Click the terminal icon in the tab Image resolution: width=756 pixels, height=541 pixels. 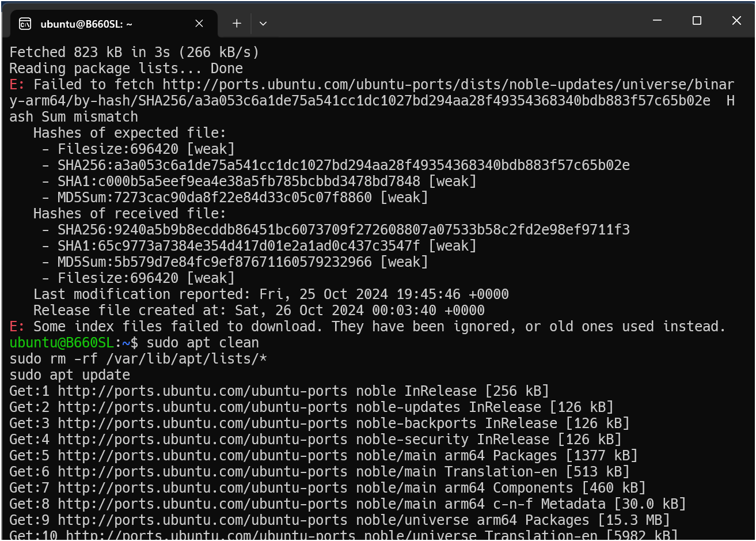pos(25,24)
